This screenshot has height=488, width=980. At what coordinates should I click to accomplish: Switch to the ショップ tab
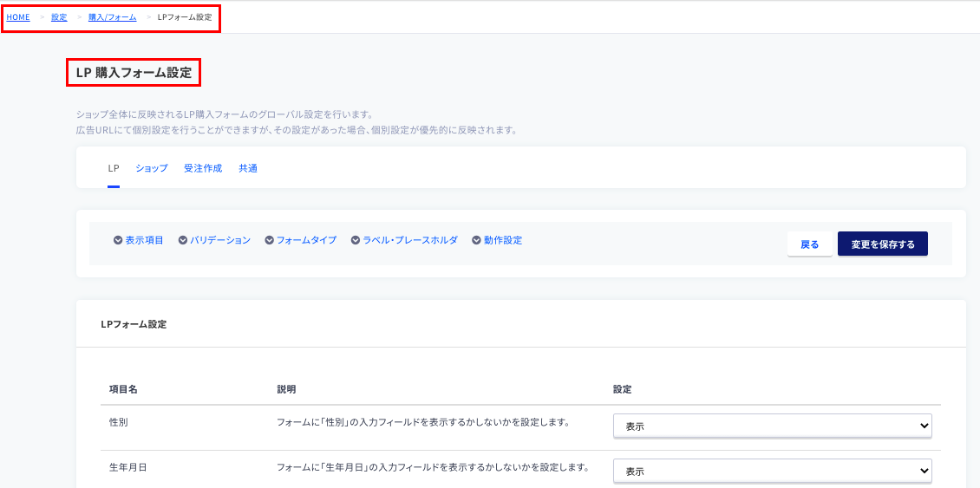[152, 168]
